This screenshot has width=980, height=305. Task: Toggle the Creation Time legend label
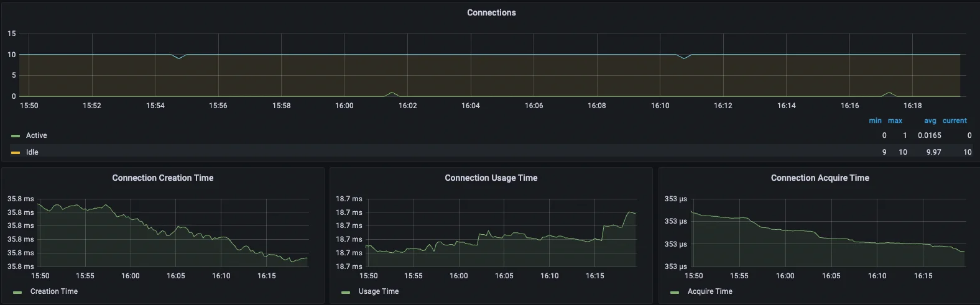pos(54,291)
